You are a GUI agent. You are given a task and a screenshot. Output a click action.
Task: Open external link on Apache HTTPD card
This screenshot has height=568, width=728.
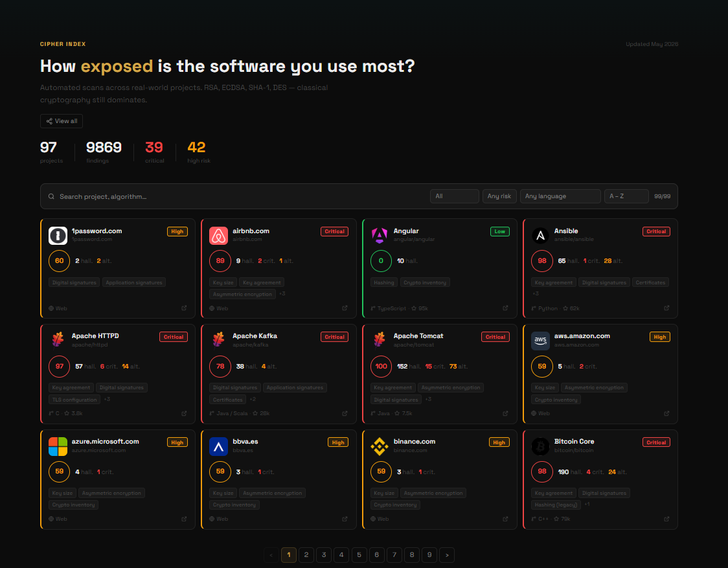(x=185, y=413)
